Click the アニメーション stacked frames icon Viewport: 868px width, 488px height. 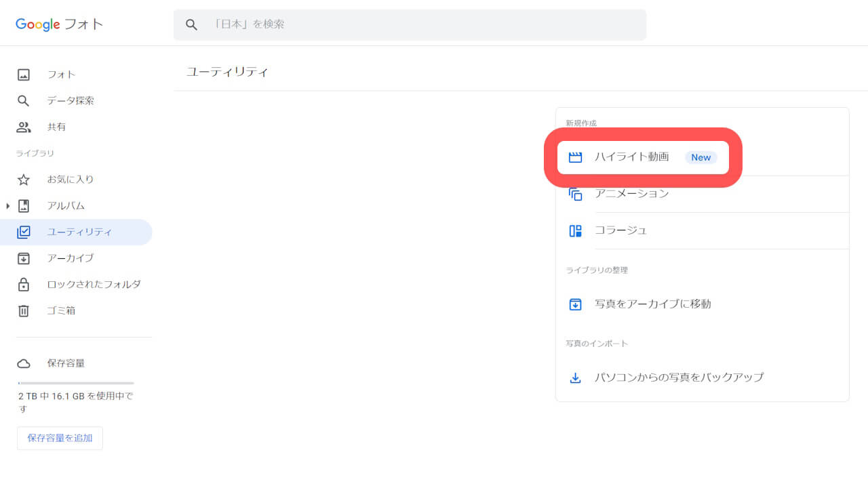coord(575,194)
